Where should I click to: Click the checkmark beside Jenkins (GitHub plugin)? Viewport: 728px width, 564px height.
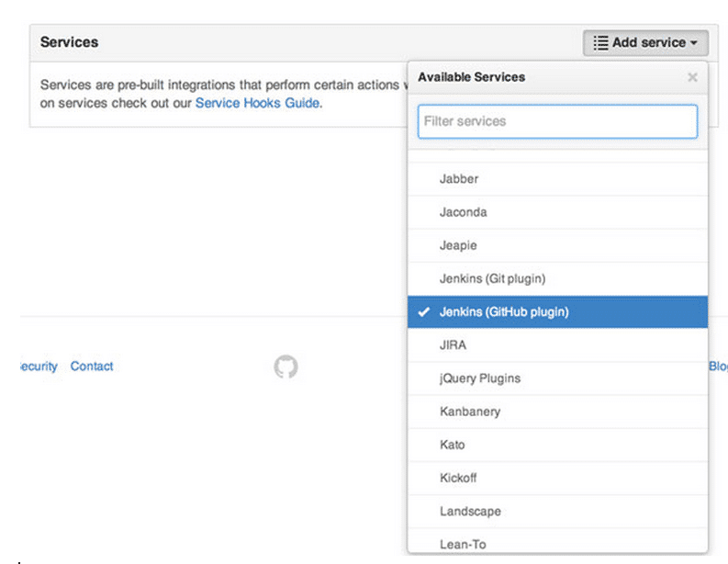click(x=423, y=311)
